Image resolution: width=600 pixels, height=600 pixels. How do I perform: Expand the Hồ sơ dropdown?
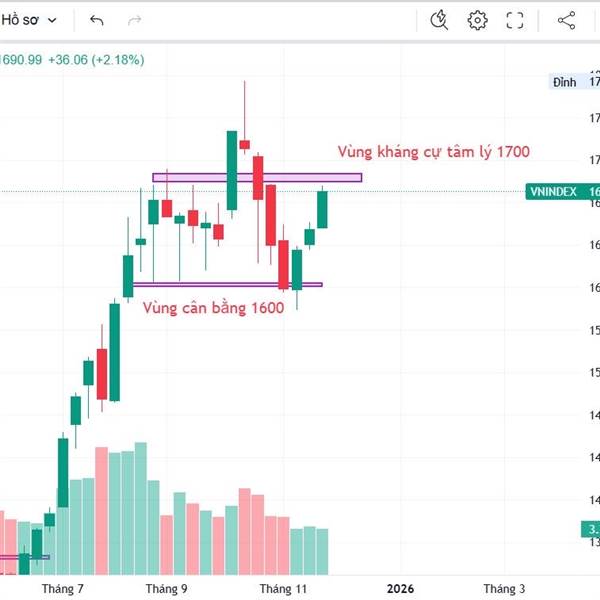point(32,19)
